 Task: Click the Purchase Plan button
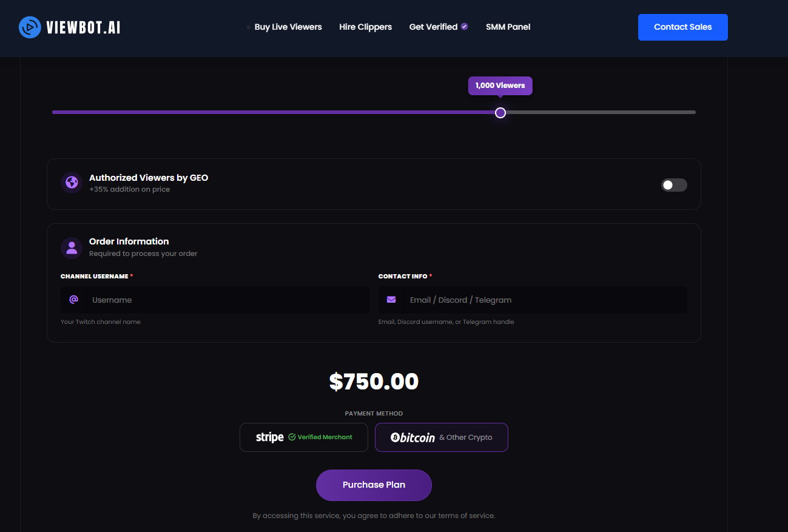click(x=374, y=485)
